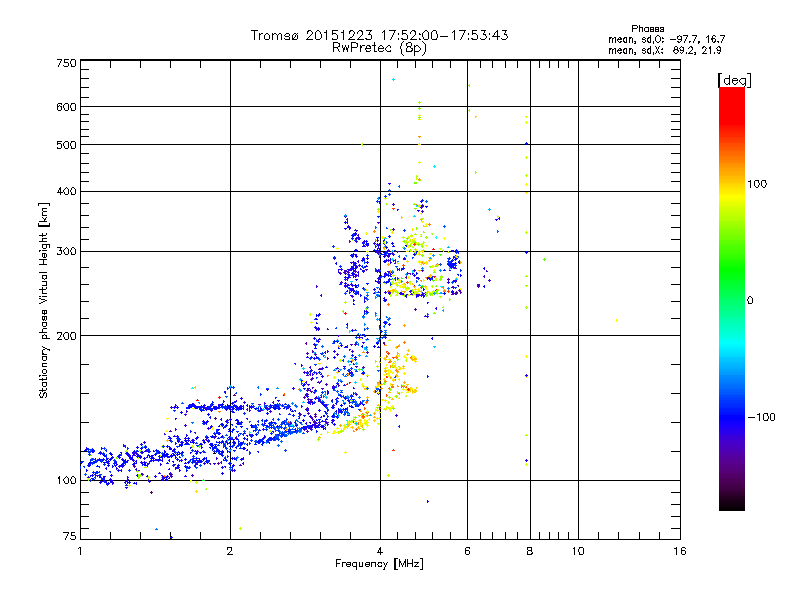Click the x-axis tick label '8'
This screenshot has height=600, width=800.
pos(530,551)
